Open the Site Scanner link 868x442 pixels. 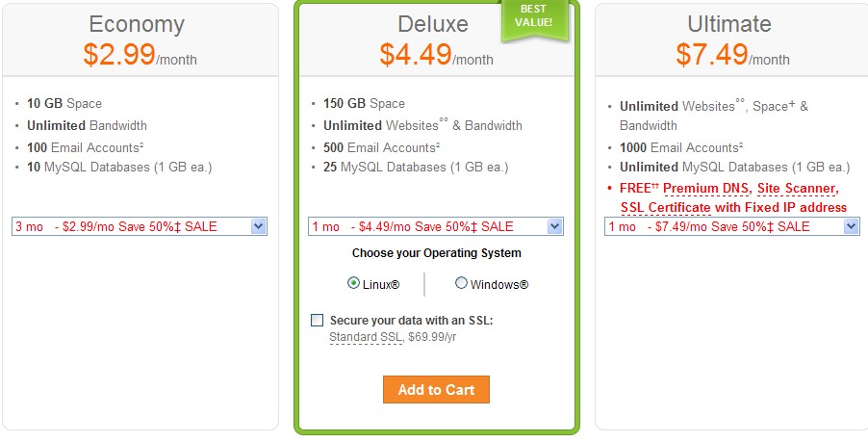799,187
